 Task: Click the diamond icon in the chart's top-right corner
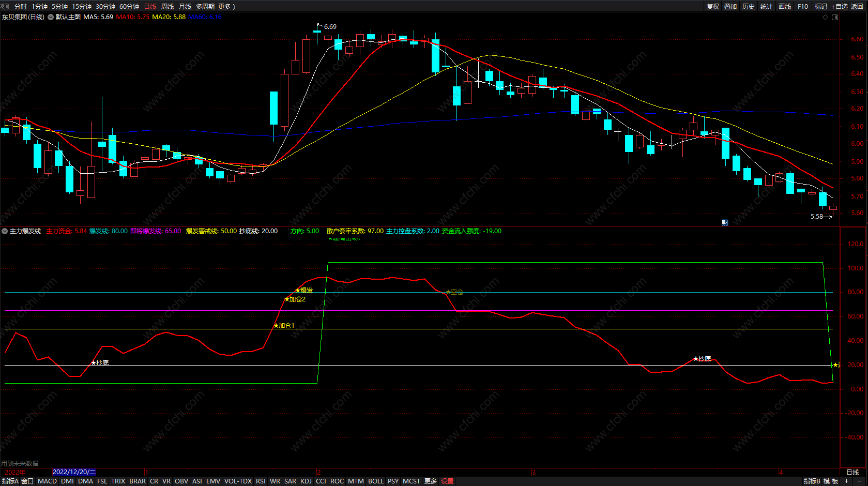tap(825, 17)
